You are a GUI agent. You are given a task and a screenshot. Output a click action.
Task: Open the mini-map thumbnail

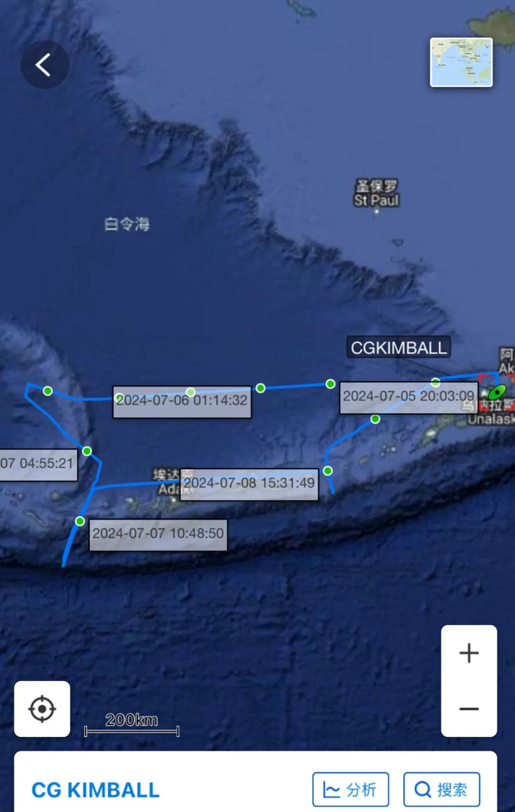pyautogui.click(x=461, y=62)
